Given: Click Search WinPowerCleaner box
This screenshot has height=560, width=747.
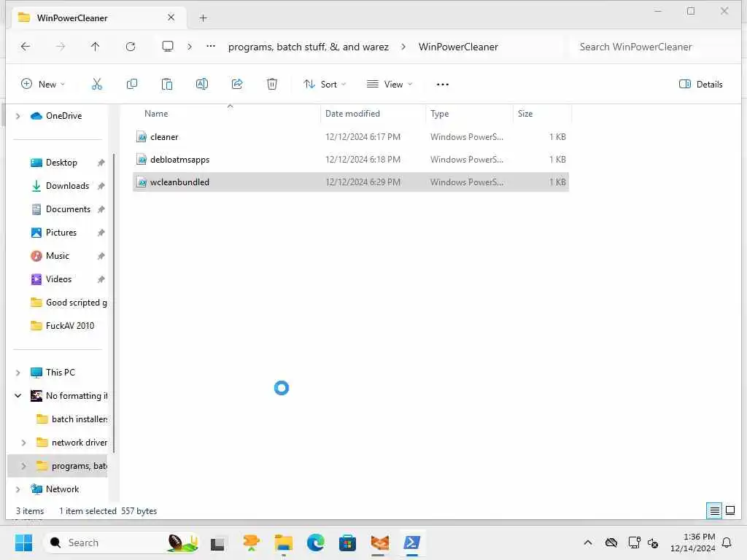Looking at the screenshot, I should (653, 47).
